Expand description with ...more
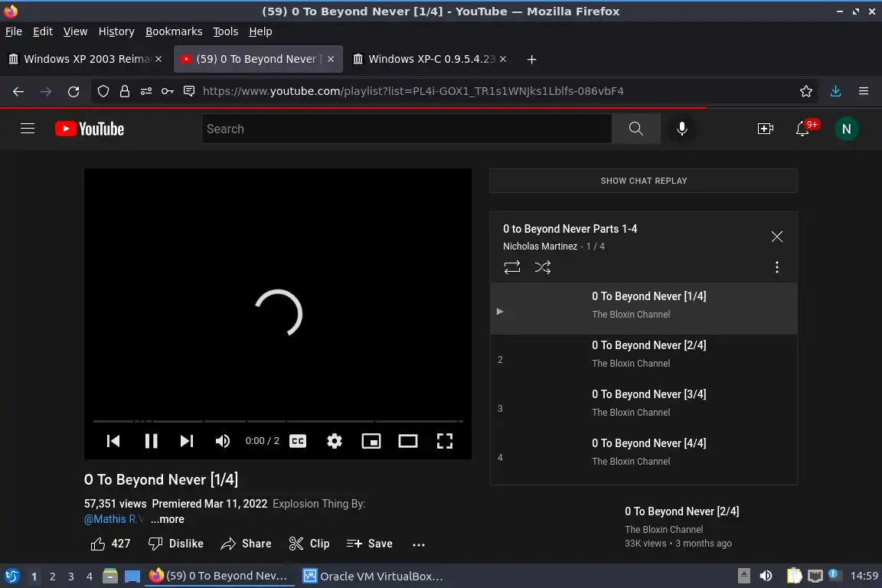The height and width of the screenshot is (588, 882). [x=167, y=519]
